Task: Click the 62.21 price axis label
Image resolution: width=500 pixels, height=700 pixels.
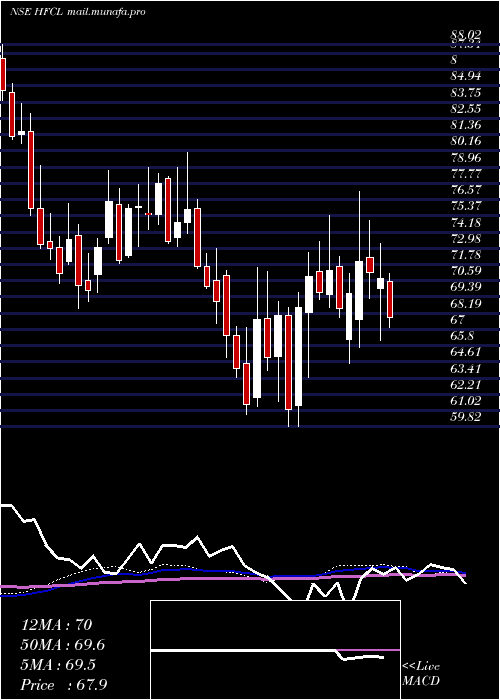Action: pyautogui.click(x=466, y=385)
